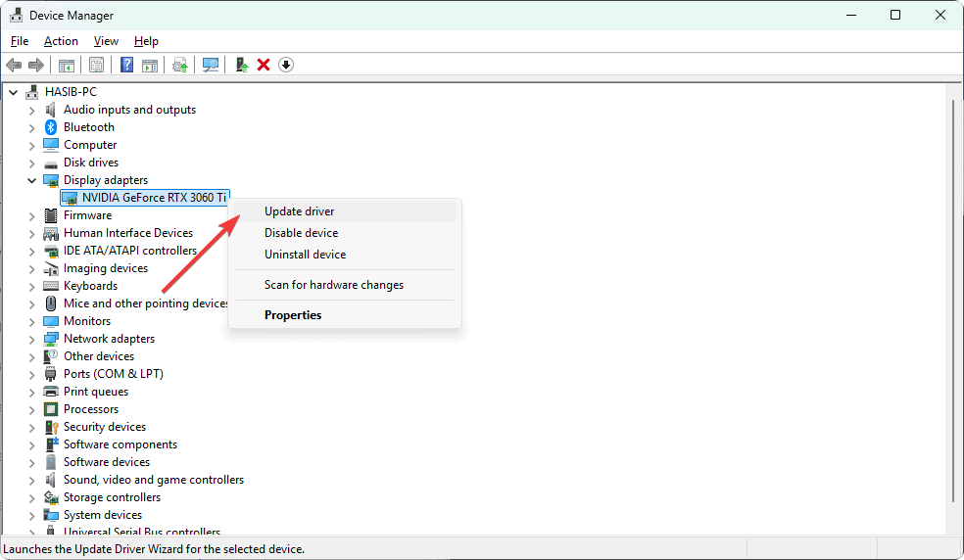
Task: Click the blue Help toolbar icon
Action: point(126,65)
